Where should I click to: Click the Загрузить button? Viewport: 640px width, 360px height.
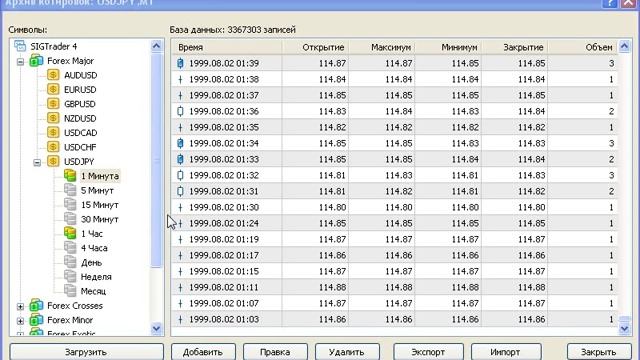click(x=87, y=352)
